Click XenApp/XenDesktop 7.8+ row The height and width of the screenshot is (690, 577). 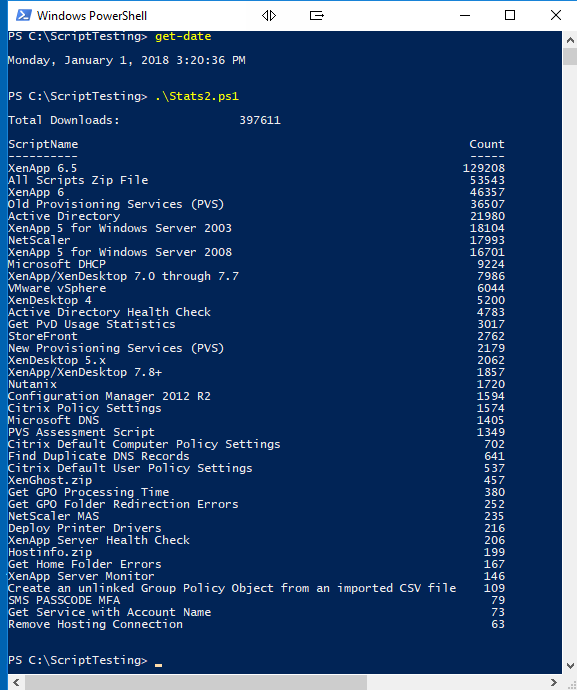[256, 372]
